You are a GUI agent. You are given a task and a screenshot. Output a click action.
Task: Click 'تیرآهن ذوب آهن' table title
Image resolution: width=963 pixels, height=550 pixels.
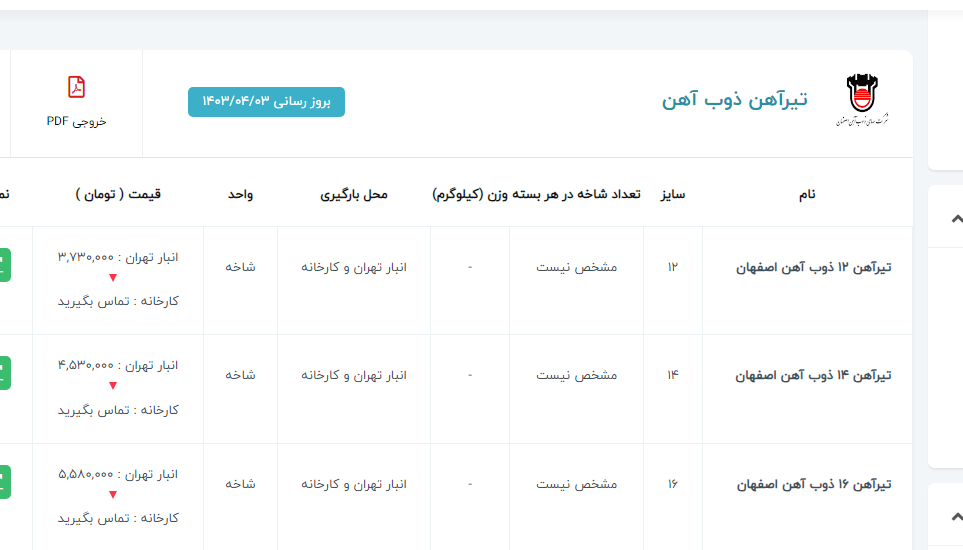tap(734, 100)
